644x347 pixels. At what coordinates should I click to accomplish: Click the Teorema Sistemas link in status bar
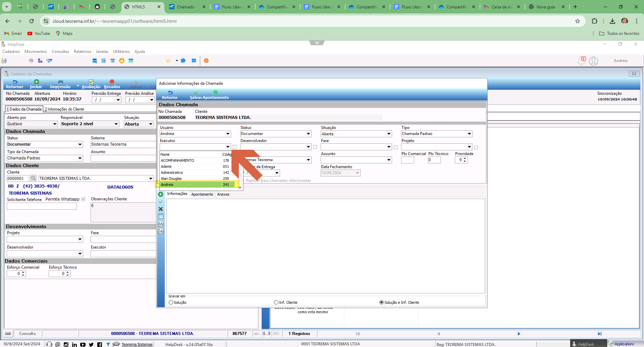tap(137, 344)
